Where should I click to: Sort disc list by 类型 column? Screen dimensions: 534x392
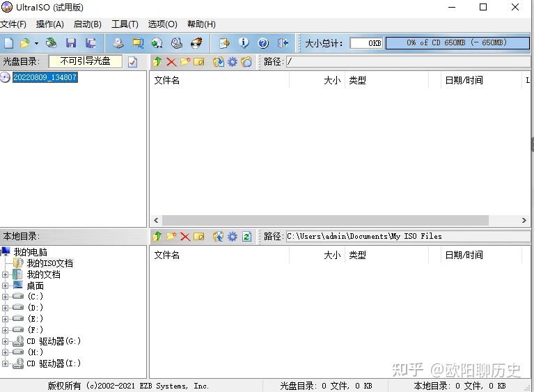pos(386,80)
